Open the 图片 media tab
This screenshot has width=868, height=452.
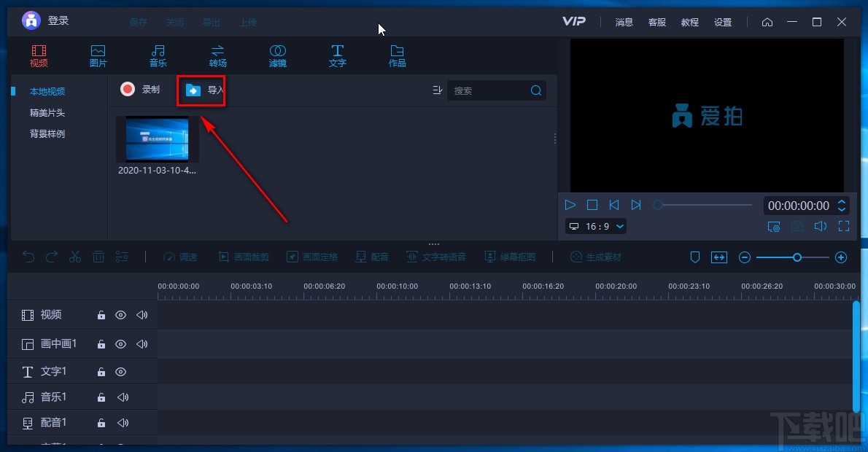point(98,56)
